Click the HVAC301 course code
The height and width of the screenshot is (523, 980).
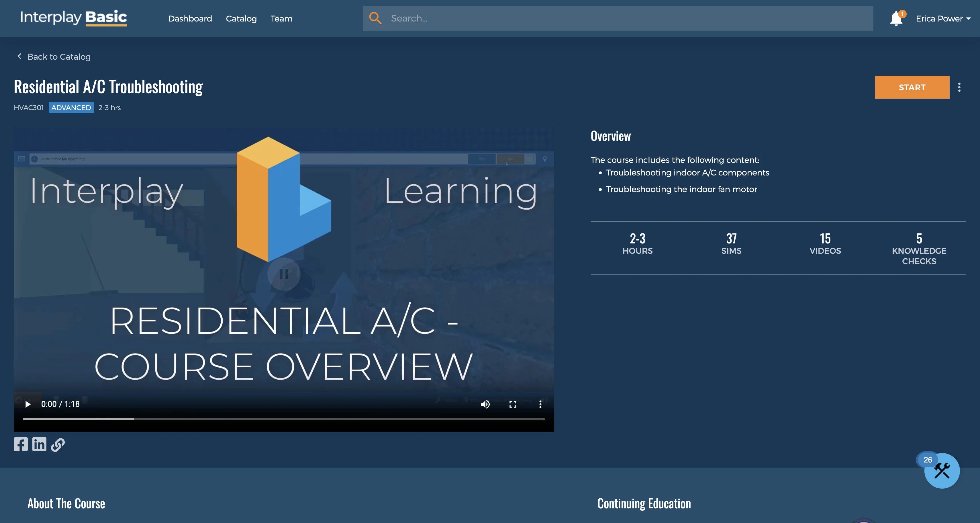click(29, 107)
